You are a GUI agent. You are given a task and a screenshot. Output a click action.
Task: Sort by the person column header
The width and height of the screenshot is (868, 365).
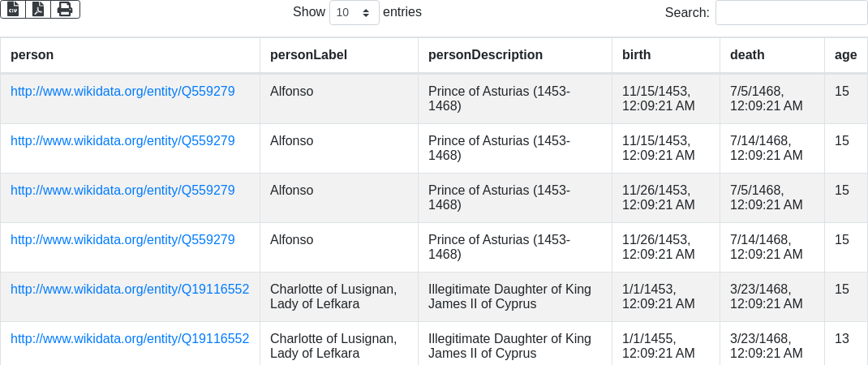point(32,55)
